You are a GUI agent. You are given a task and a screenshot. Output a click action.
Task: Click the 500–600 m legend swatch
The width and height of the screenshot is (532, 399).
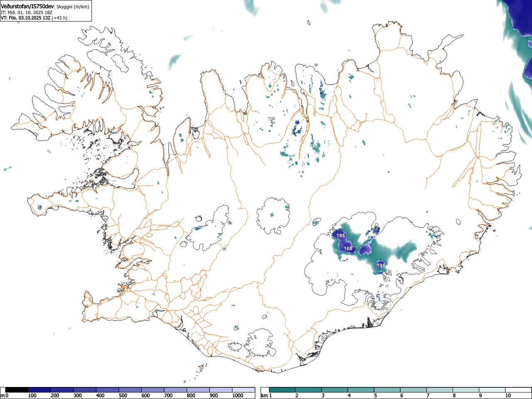point(130,390)
